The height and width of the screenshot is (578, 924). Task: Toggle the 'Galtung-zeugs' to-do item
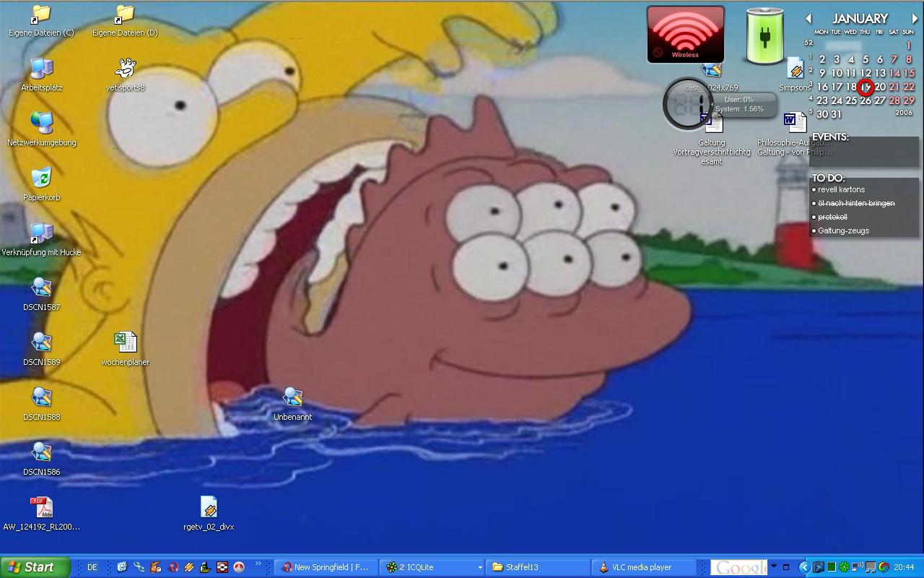coord(843,230)
